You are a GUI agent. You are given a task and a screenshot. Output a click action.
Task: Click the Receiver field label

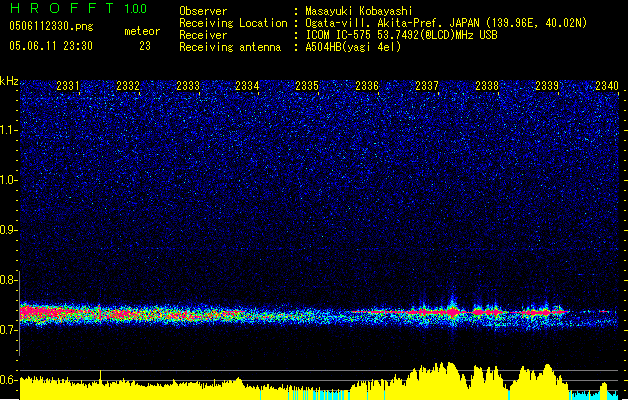point(203,35)
